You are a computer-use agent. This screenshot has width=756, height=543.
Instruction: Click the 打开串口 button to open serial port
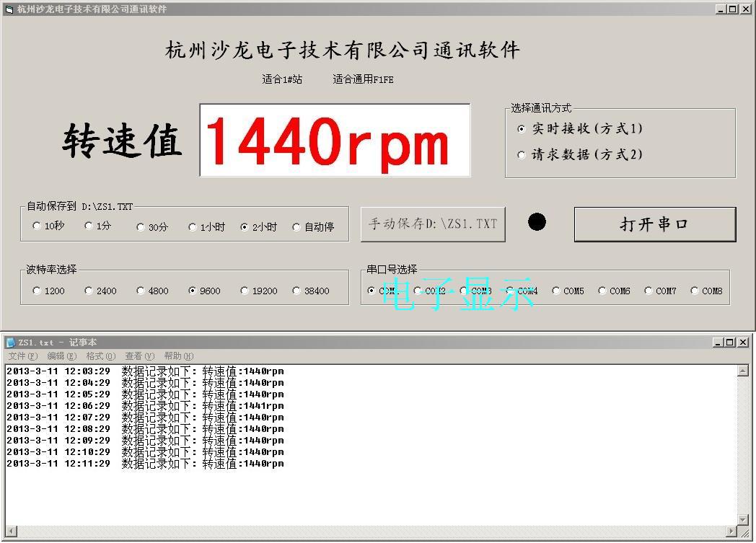click(654, 224)
